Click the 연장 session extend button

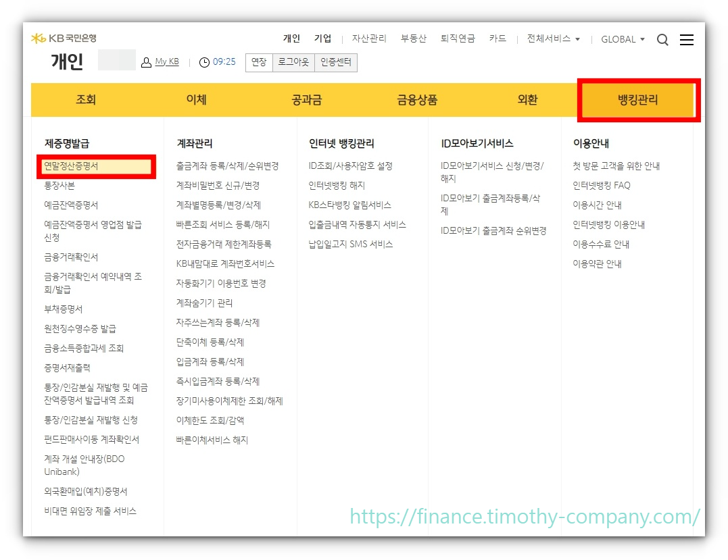pos(258,61)
